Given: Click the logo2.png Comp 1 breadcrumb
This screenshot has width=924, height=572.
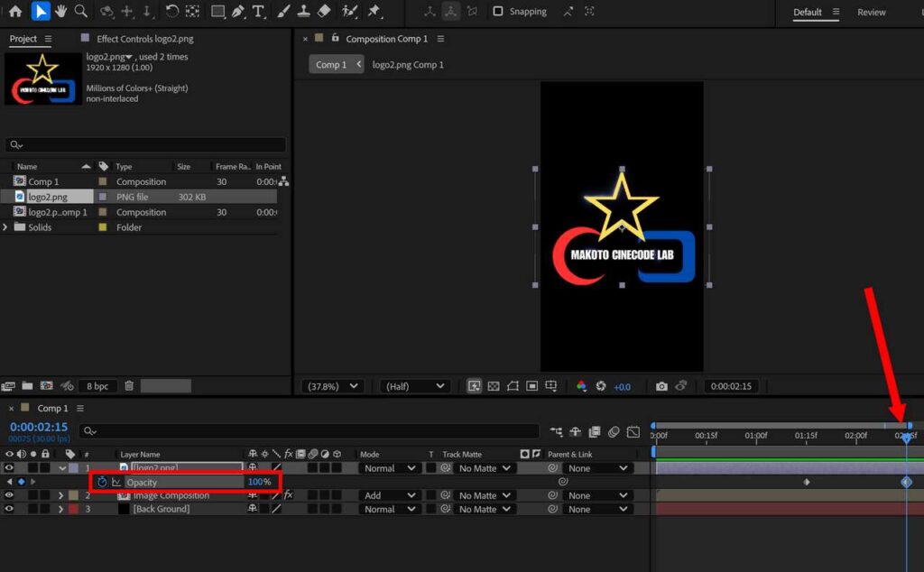Looking at the screenshot, I should [408, 64].
